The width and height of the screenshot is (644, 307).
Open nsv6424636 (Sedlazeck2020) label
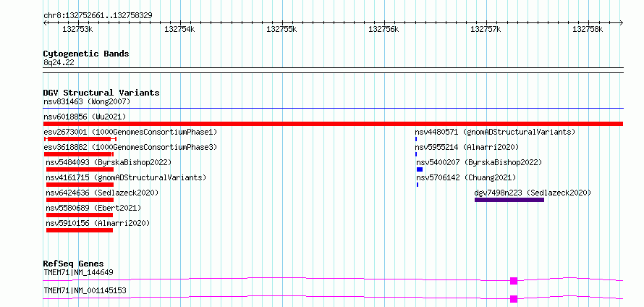point(102,193)
